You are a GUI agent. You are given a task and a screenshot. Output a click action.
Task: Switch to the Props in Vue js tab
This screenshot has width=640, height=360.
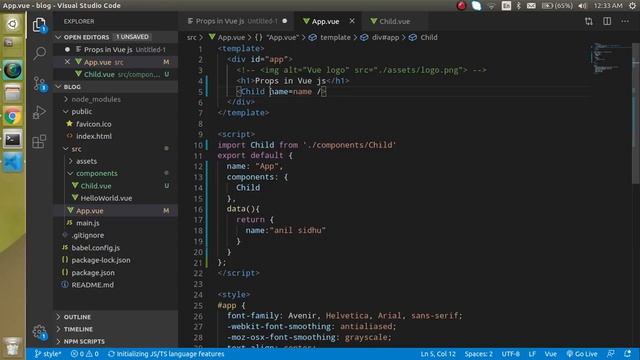[x=237, y=21]
